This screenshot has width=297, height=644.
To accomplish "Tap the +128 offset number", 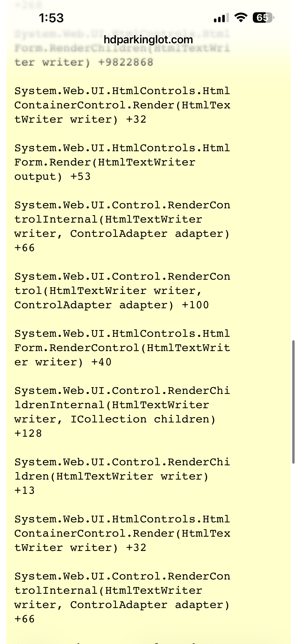I will [x=28, y=433].
